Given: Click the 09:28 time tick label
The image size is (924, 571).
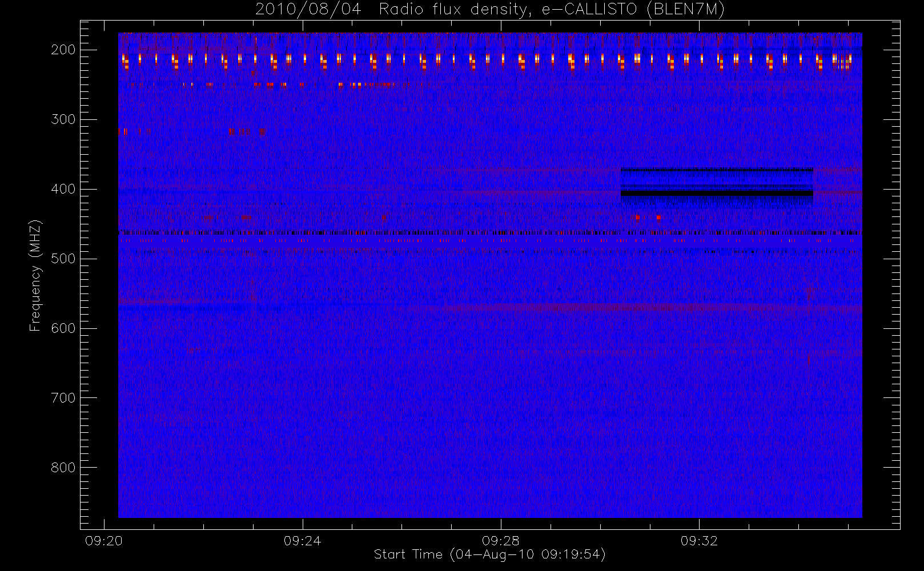Looking at the screenshot, I should [501, 541].
